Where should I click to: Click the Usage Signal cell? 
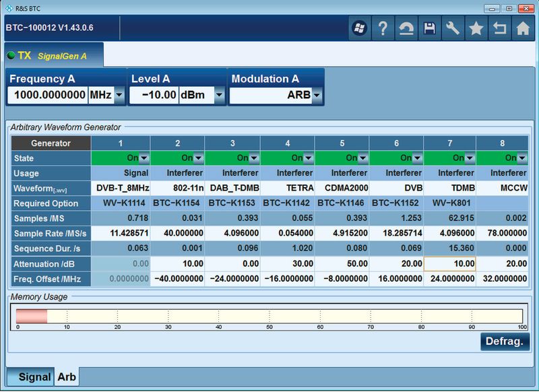point(121,173)
